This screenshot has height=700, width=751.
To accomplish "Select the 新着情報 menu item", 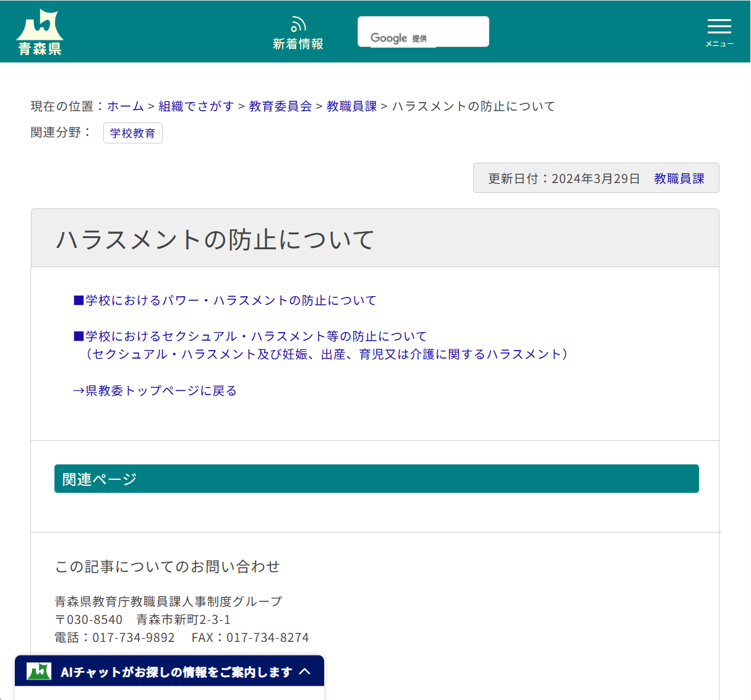I will point(298,44).
